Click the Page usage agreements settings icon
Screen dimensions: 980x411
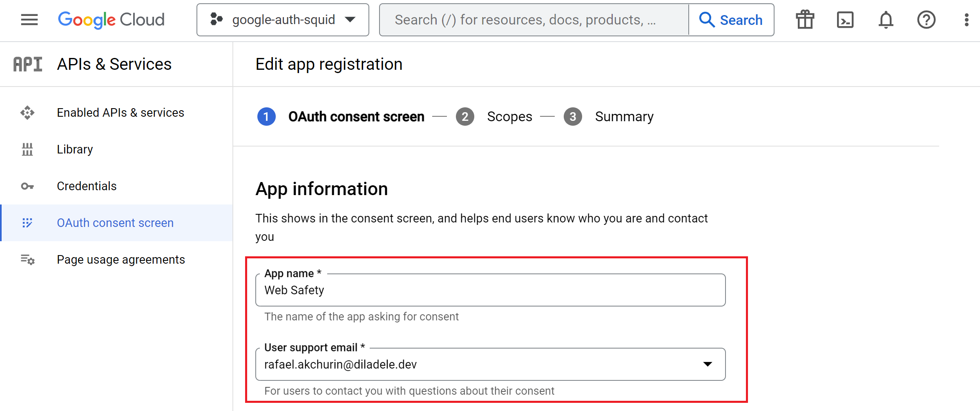pos(27,260)
